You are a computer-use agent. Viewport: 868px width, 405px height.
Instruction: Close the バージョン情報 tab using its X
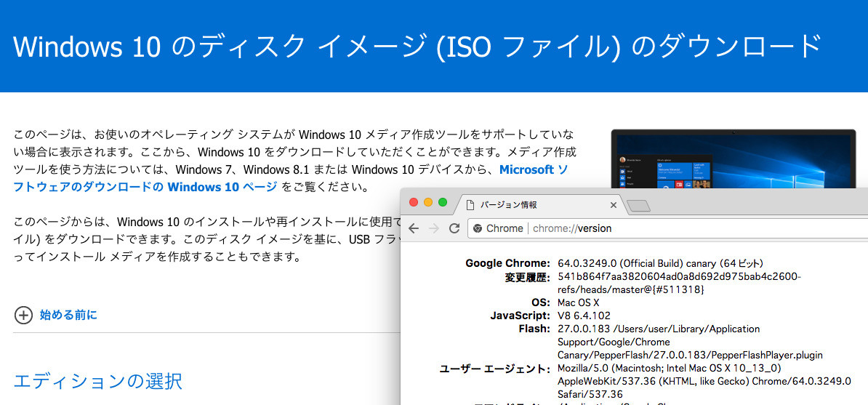(x=613, y=205)
